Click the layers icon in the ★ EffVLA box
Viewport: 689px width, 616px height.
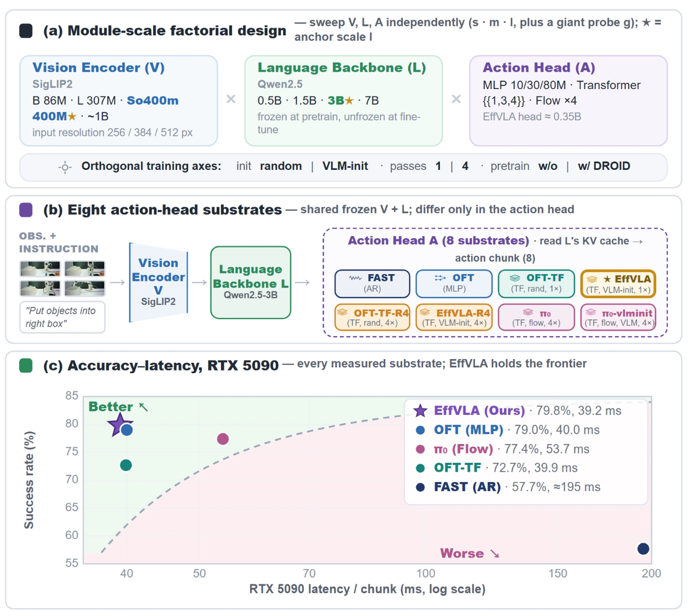(x=592, y=279)
